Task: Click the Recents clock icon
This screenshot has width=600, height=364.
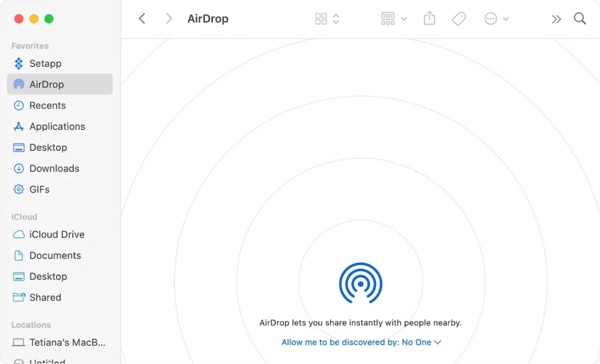Action: click(18, 105)
